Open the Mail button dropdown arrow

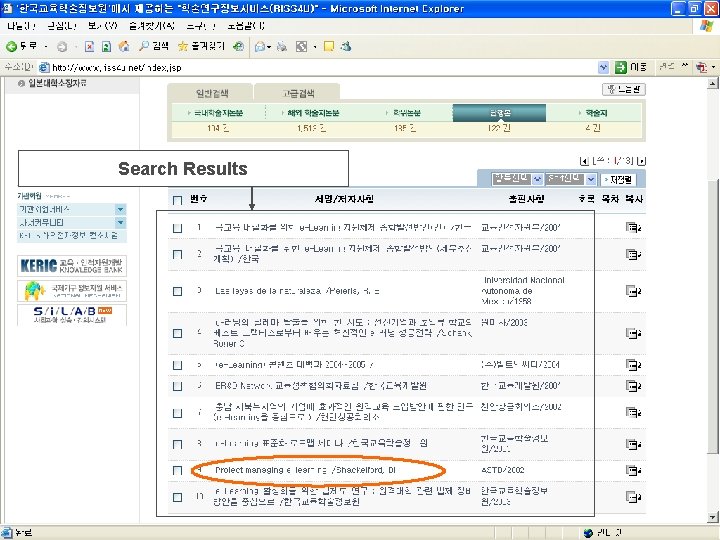point(269,46)
